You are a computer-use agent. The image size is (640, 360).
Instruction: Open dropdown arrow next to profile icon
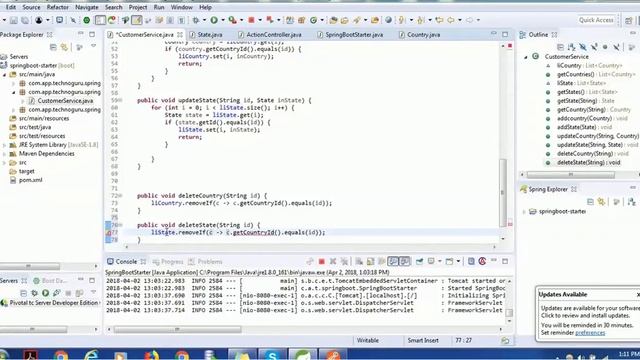point(47,20)
